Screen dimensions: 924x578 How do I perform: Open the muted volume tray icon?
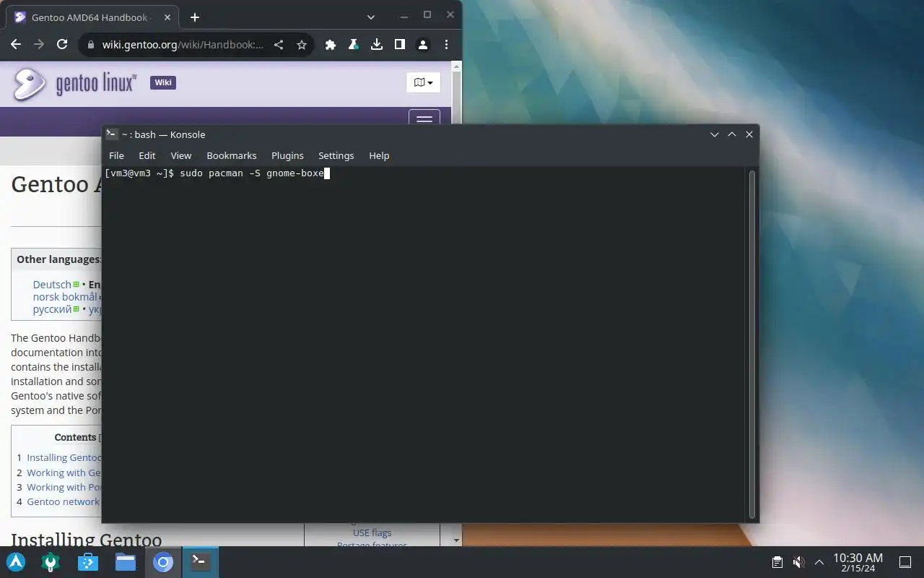(798, 562)
